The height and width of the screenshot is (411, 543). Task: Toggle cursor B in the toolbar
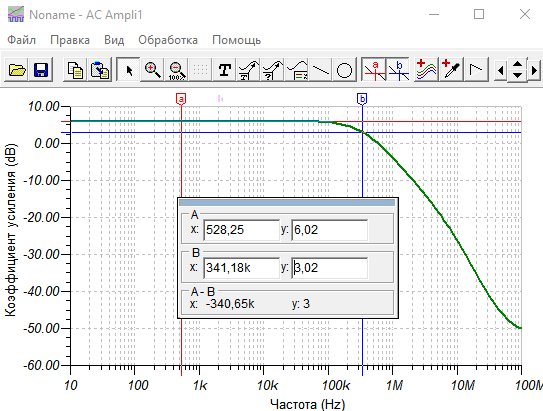[x=398, y=70]
